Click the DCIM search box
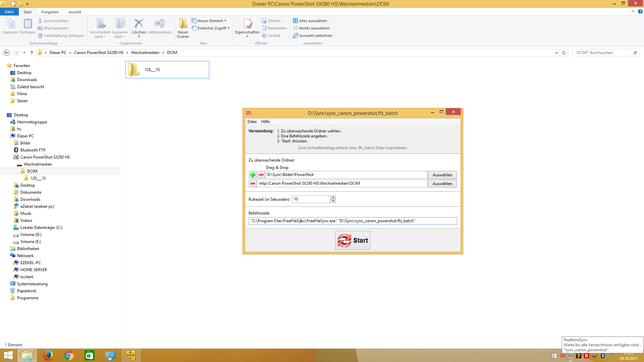 point(606,53)
